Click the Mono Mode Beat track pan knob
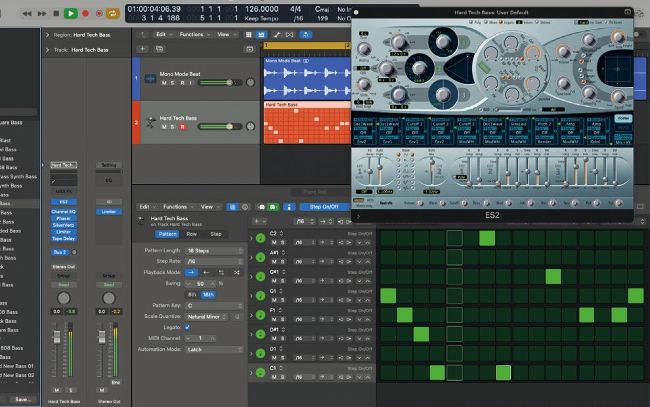Screen dimensions: 650x407 (250, 82)
